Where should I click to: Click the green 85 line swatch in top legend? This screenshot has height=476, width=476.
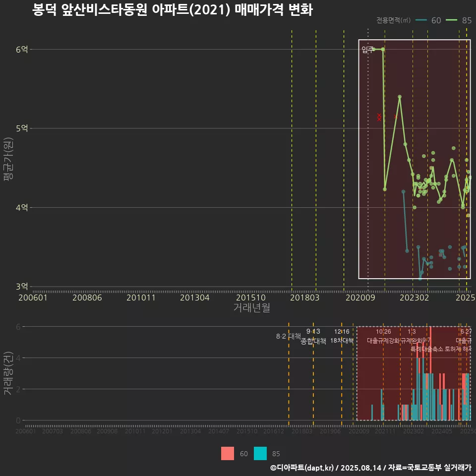pyautogui.click(x=451, y=20)
